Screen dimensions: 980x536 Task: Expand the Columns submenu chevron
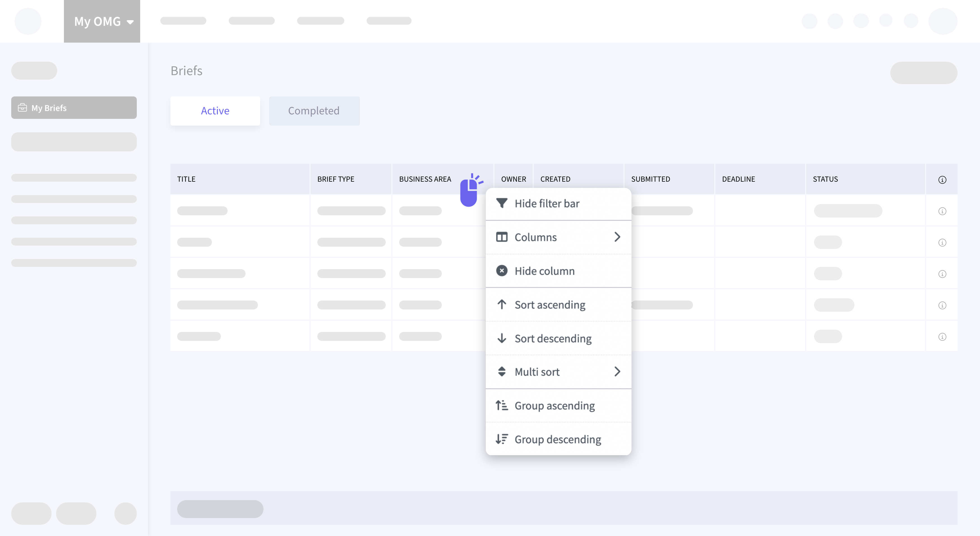(x=617, y=237)
